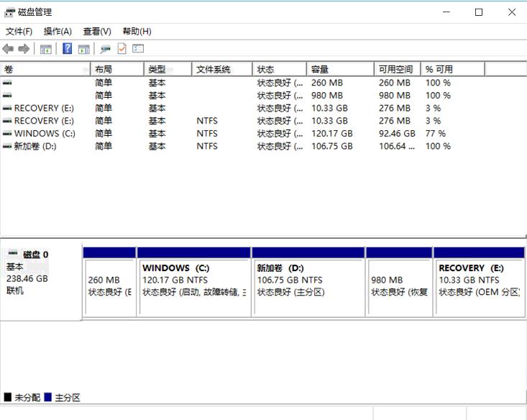Click the 92.46 GB free space cell
Image resolution: width=527 pixels, height=420 pixels.
pyautogui.click(x=397, y=134)
